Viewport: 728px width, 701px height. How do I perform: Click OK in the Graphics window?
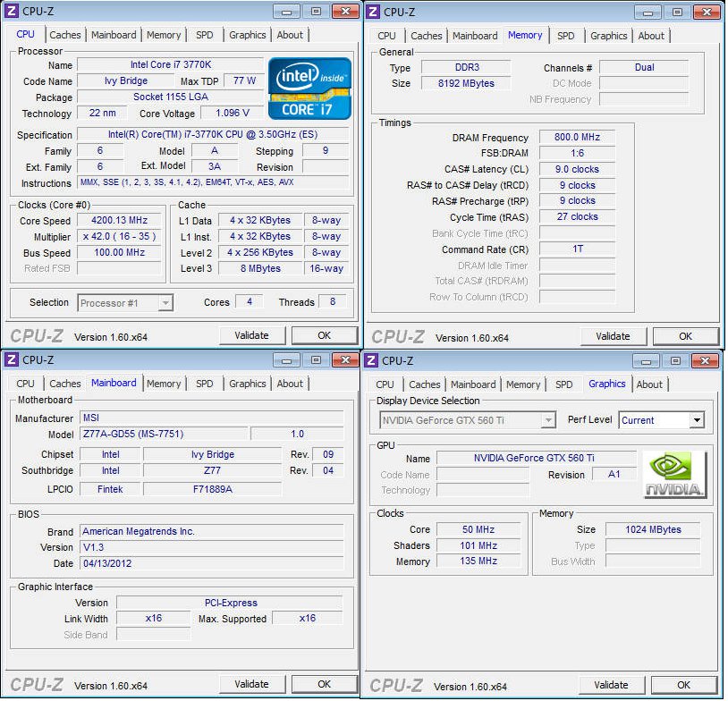click(x=684, y=685)
